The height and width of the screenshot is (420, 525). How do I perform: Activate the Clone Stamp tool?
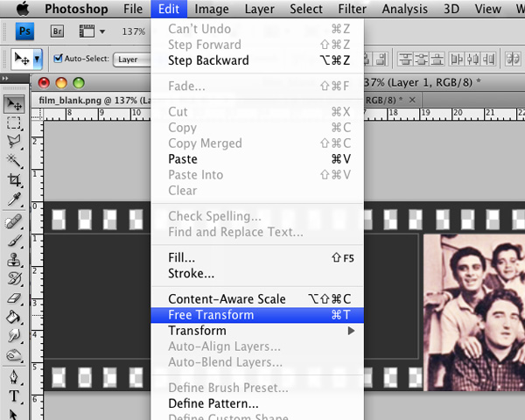click(x=14, y=260)
